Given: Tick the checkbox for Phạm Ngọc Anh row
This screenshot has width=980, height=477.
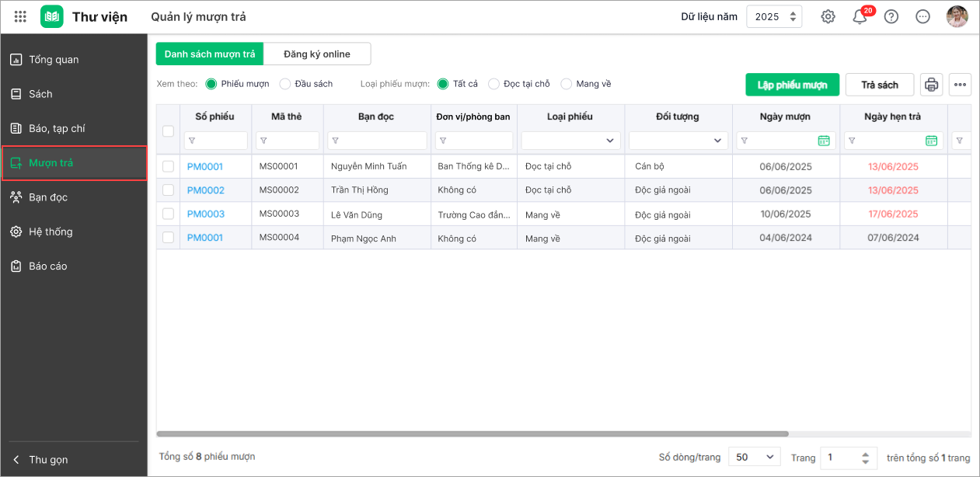Looking at the screenshot, I should tap(168, 238).
